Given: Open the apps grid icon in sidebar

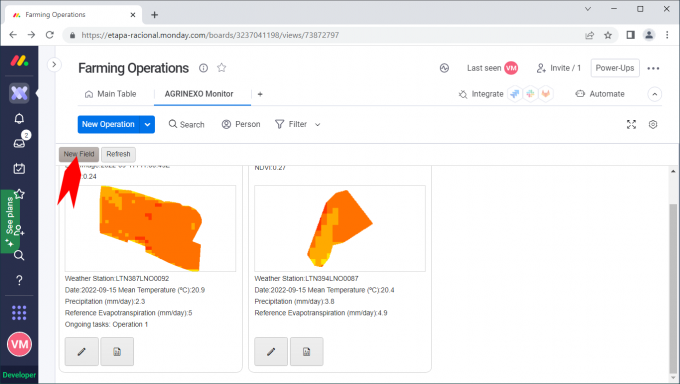Looking at the screenshot, I should 19,312.
